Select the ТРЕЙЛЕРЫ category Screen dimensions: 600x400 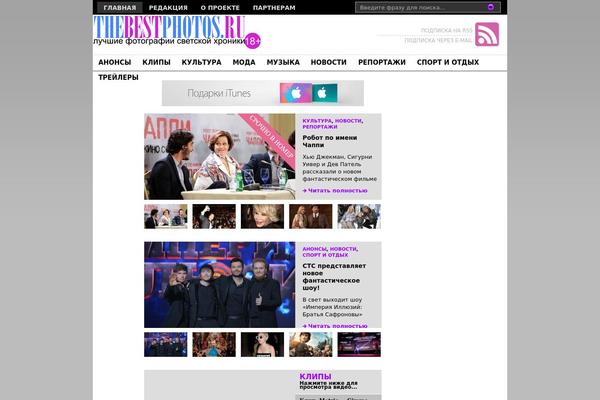coord(118,77)
